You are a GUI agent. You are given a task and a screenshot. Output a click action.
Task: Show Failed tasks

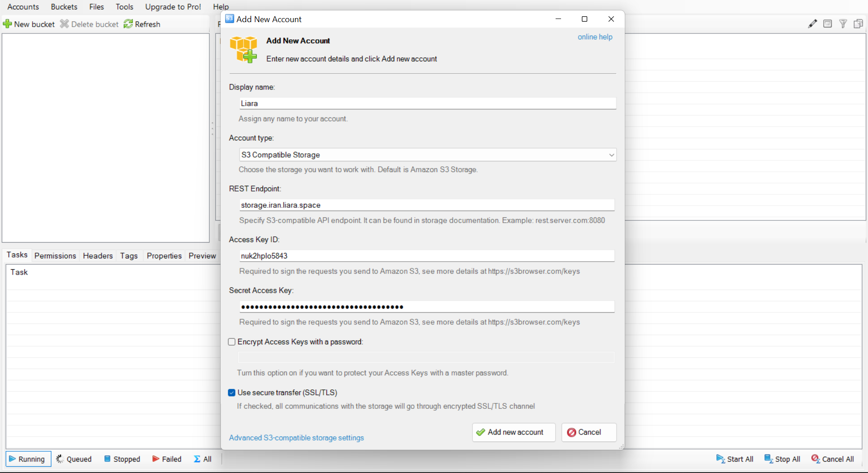pos(167,459)
